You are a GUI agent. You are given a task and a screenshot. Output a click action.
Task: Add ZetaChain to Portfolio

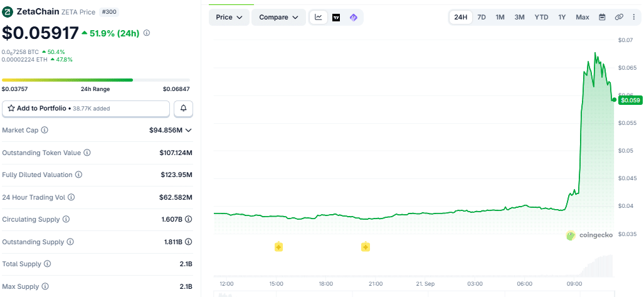(x=86, y=109)
